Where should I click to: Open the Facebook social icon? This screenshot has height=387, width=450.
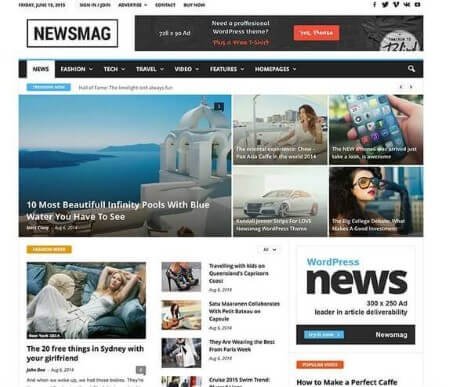374,5
